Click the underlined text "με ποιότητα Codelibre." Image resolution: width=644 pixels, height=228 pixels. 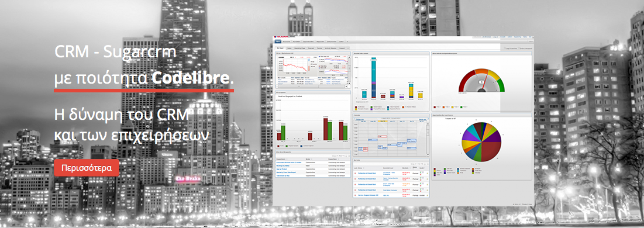click(144, 78)
